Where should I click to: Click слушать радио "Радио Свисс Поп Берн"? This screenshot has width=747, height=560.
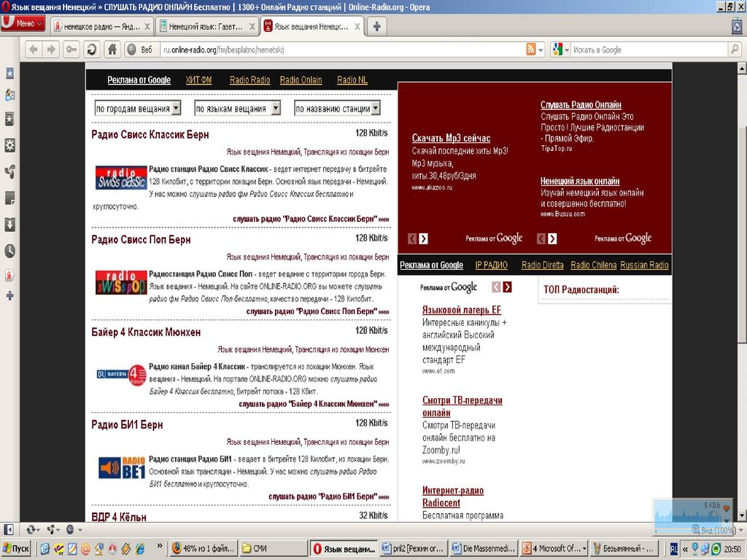click(x=317, y=311)
